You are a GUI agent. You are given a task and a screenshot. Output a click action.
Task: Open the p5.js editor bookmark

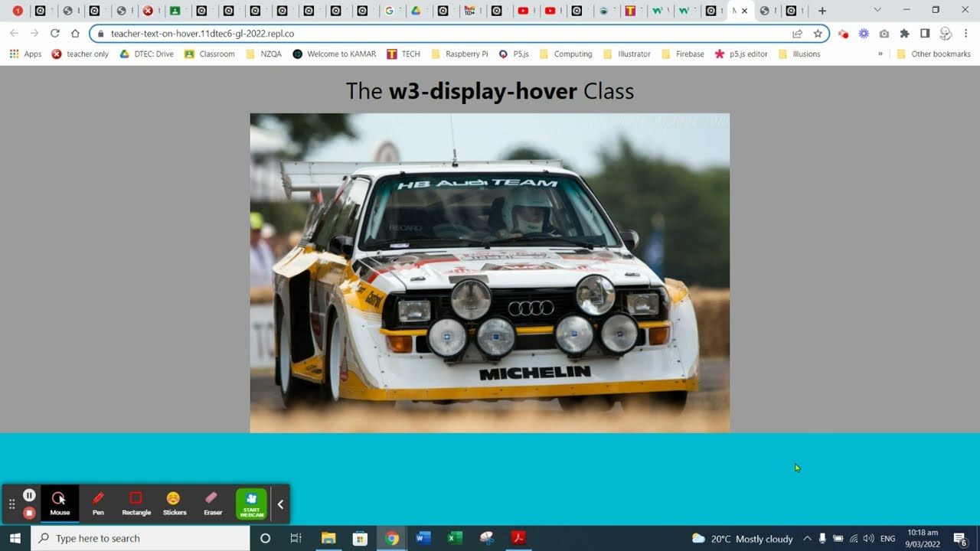[741, 54]
